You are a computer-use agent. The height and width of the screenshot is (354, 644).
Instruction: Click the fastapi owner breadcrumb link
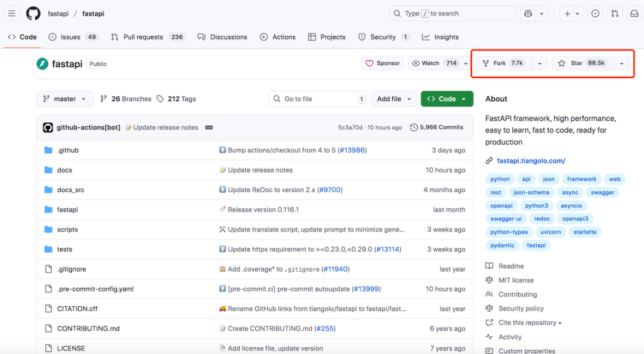(58, 14)
